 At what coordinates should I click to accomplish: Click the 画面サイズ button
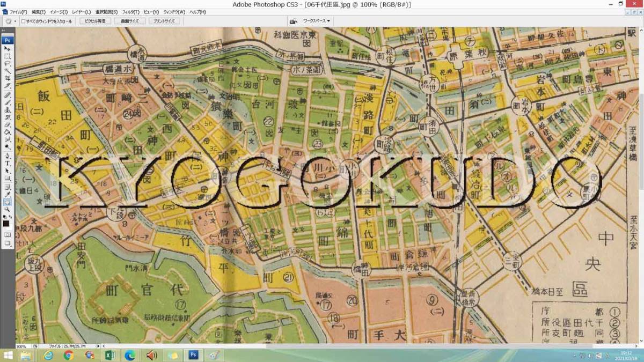[129, 21]
